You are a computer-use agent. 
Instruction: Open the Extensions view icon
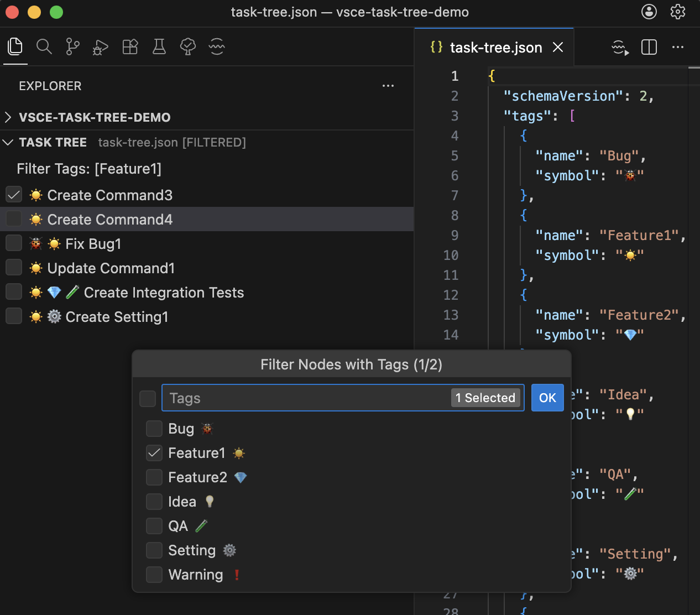130,46
